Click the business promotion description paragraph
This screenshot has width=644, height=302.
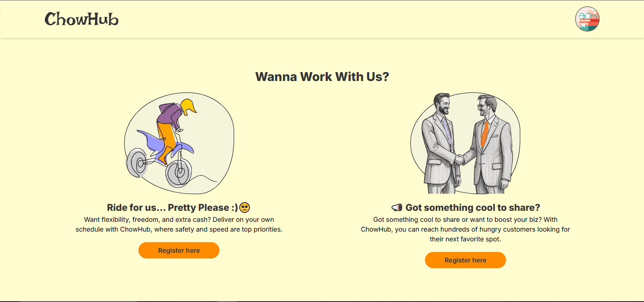(x=465, y=229)
